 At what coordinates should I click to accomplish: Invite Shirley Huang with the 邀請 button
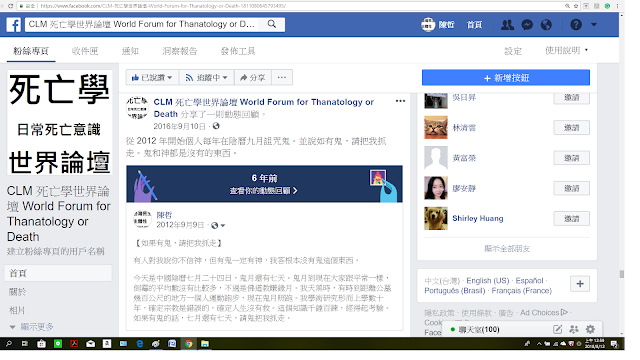tap(571, 218)
